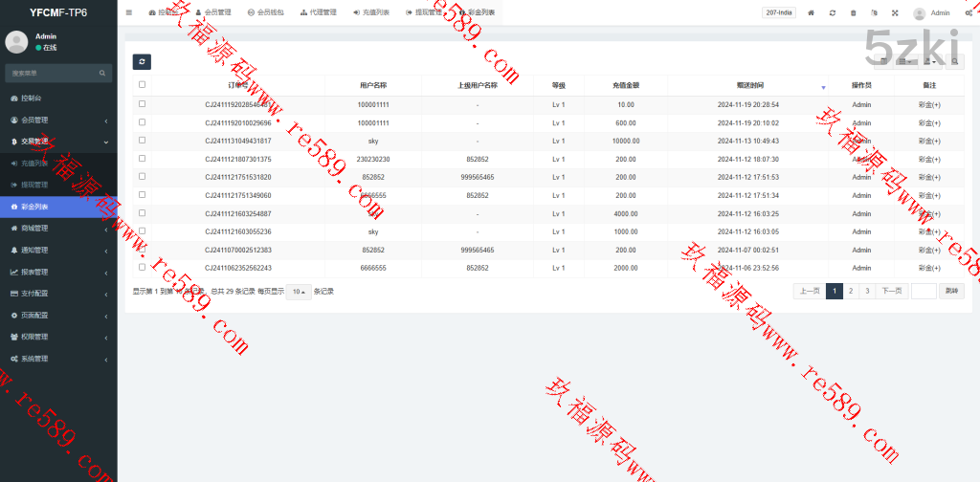Click the fullscreen expand icon
The image size is (980, 482).
[895, 13]
